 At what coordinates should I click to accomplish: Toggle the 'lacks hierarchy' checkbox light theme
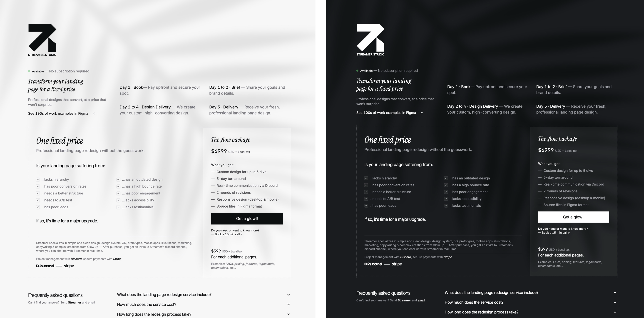pyautogui.click(x=38, y=179)
